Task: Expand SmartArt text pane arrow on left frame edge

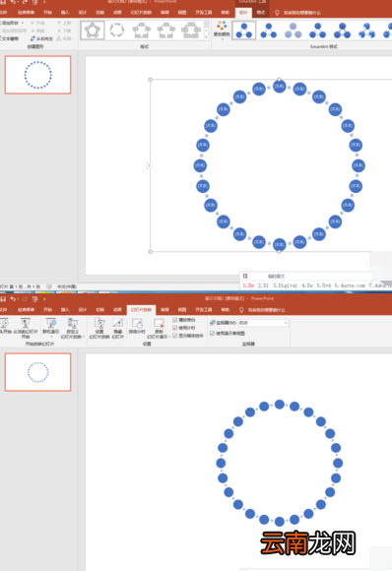Action: pos(150,165)
